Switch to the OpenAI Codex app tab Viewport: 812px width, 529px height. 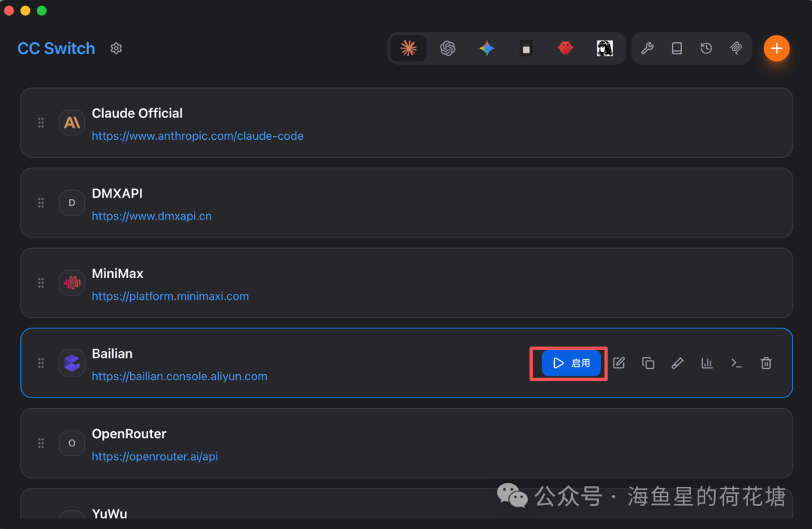pyautogui.click(x=447, y=48)
